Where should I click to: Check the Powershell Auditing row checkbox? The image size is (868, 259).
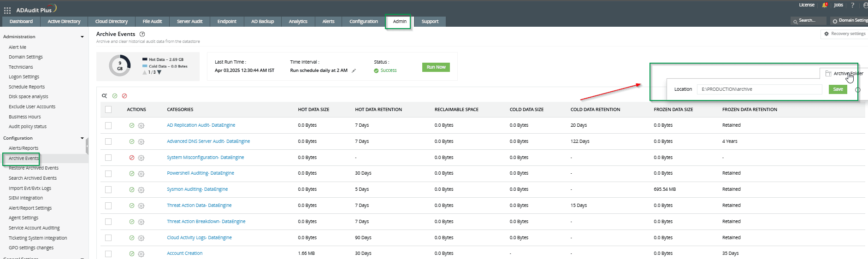coord(108,174)
